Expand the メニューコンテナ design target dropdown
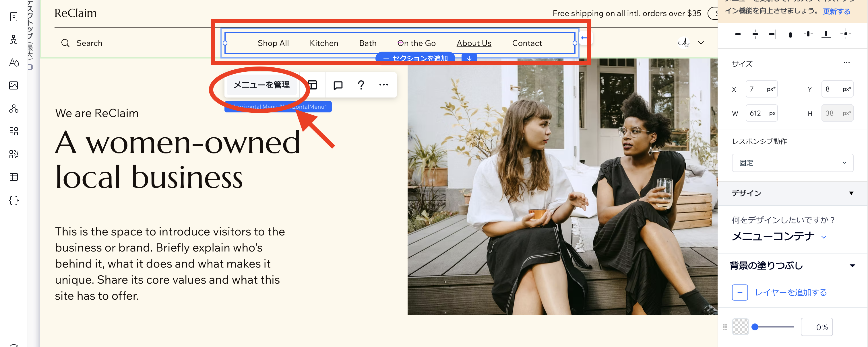Viewport: 868px width, 347px height. pyautogui.click(x=824, y=237)
